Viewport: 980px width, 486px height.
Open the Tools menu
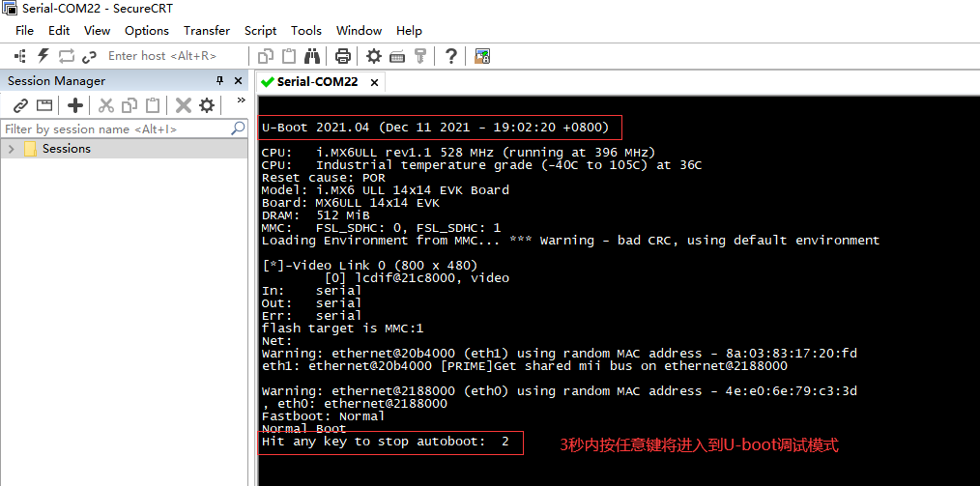tap(306, 31)
